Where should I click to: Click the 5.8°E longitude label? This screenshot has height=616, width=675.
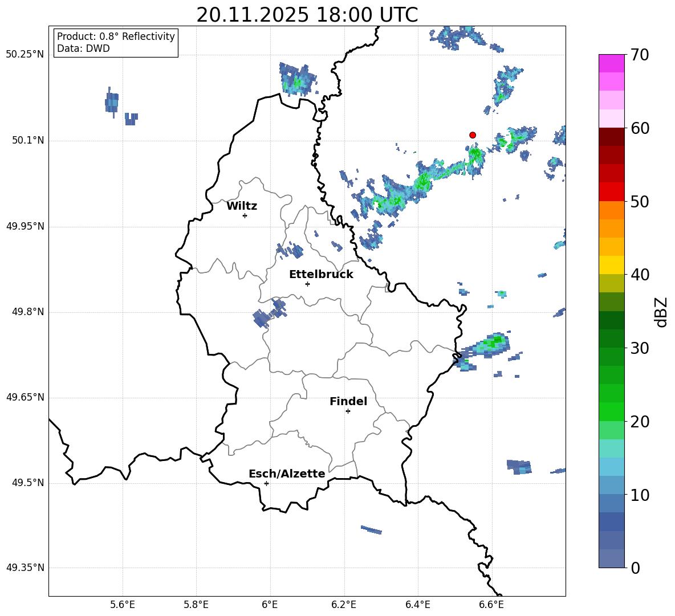tap(196, 605)
